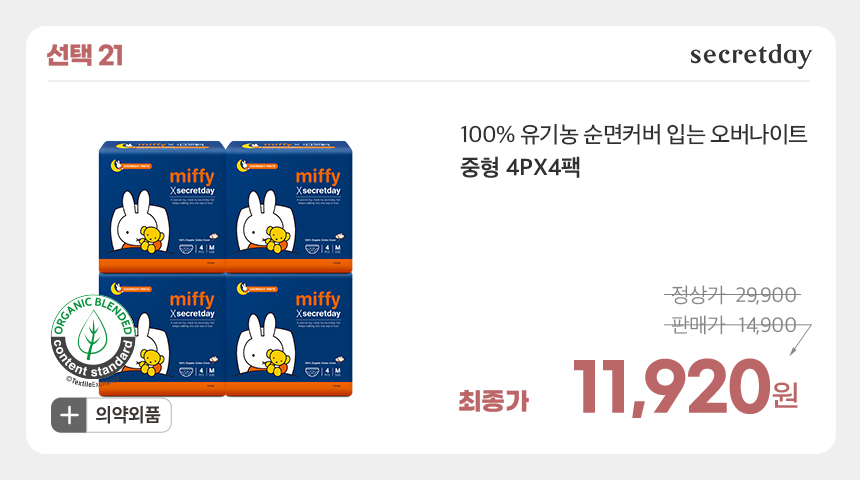860x500 pixels.
Task: Open the product title 100% 유기농 순면커버
Action: (x=633, y=134)
